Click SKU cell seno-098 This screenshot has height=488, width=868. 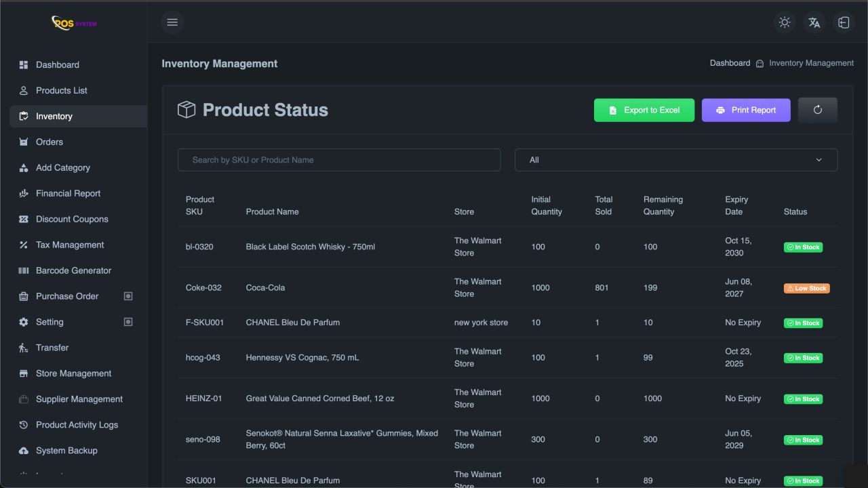coord(203,439)
